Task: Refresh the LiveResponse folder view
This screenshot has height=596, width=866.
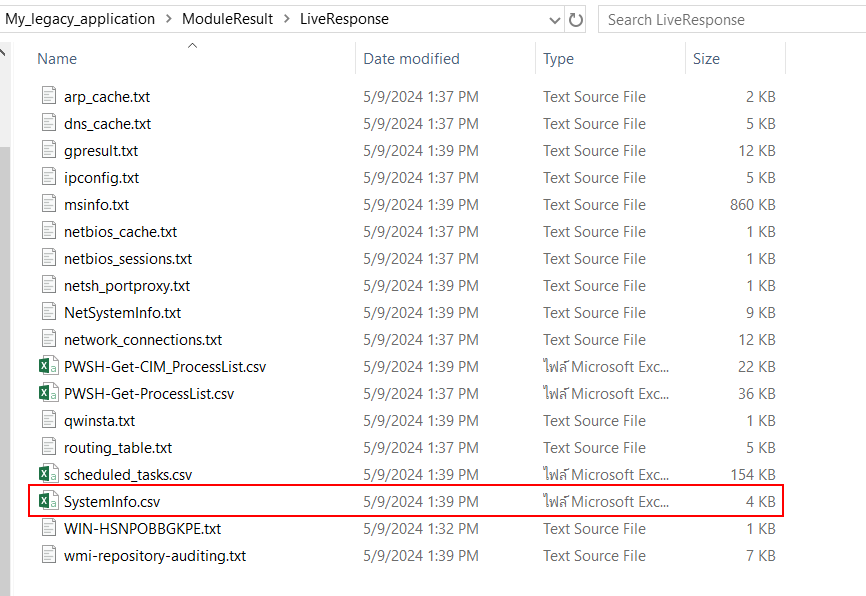Action: pyautogui.click(x=575, y=19)
